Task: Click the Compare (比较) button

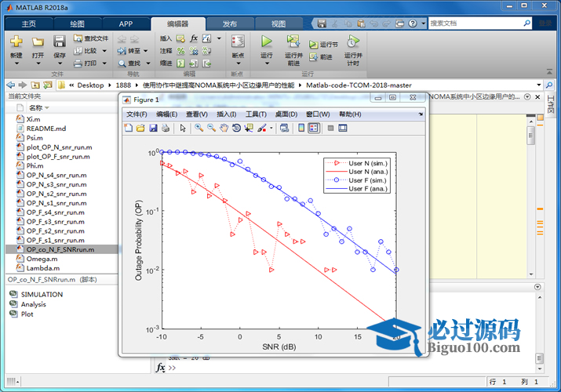Action: point(86,51)
